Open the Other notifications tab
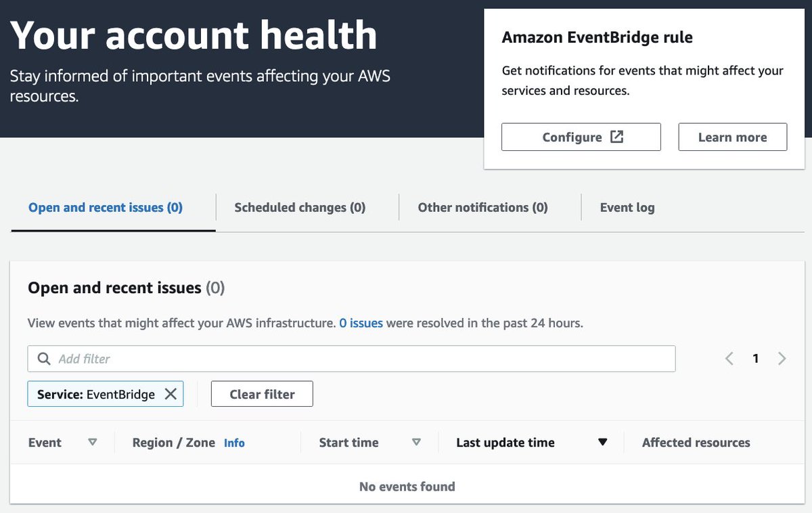 pyautogui.click(x=482, y=208)
